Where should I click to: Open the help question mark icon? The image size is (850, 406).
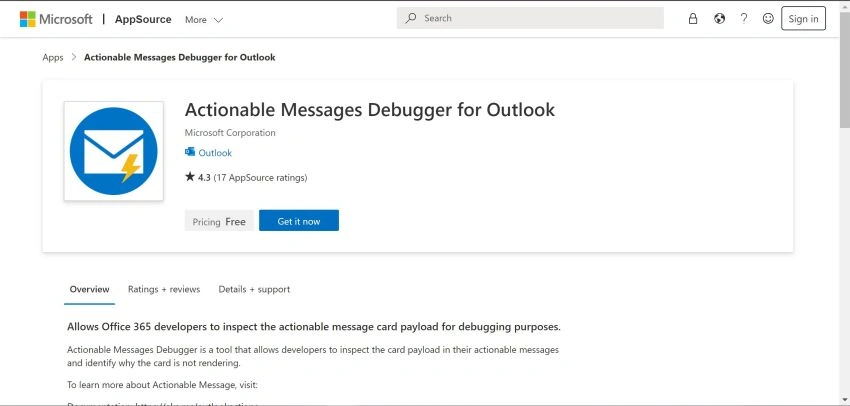point(744,18)
